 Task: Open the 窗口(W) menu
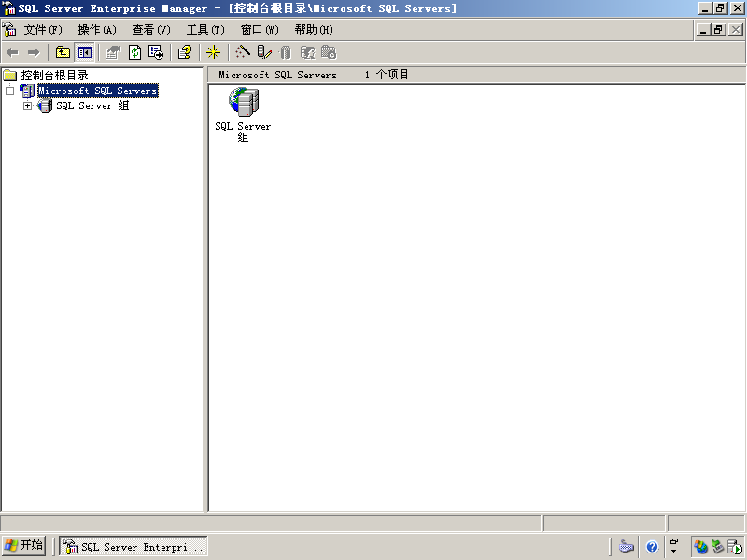tap(260, 30)
